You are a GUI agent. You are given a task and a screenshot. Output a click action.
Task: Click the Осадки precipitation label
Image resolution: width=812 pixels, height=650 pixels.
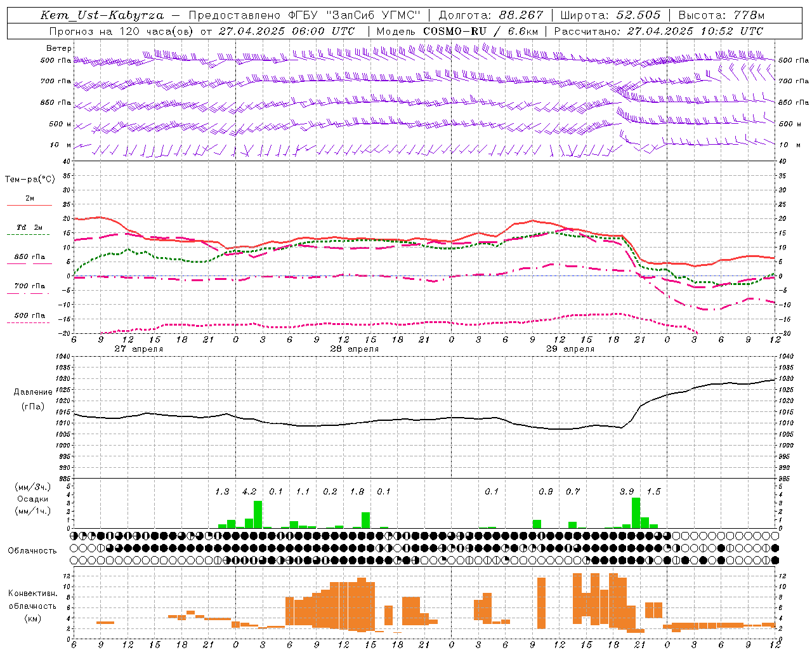32,499
